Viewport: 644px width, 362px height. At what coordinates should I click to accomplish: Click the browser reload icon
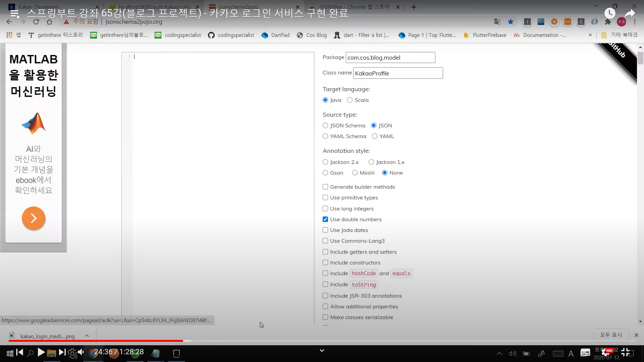[36, 22]
